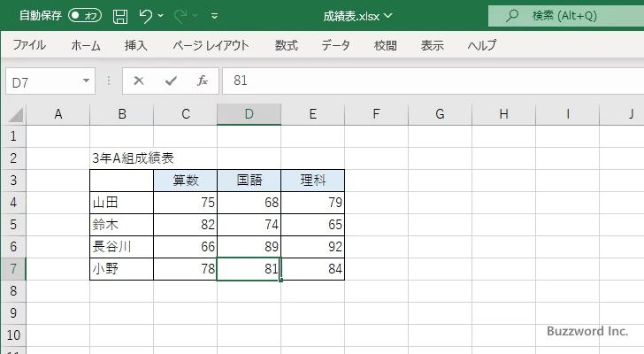Image resolution: width=644 pixels, height=354 pixels.
Task: Click the cell with value 78
Action: (185, 269)
